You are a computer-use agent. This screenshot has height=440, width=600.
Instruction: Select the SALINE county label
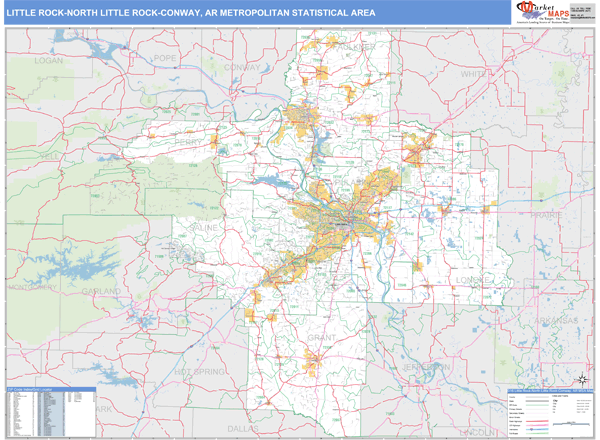[204, 228]
